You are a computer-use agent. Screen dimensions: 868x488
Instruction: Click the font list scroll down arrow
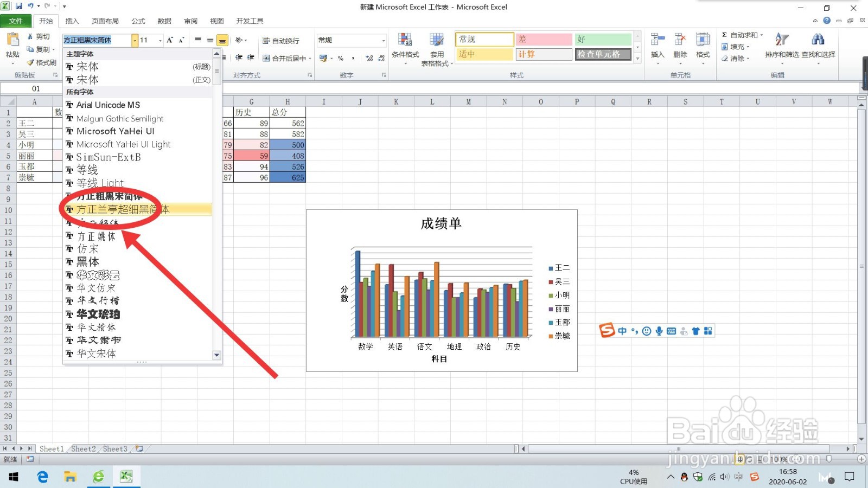217,355
